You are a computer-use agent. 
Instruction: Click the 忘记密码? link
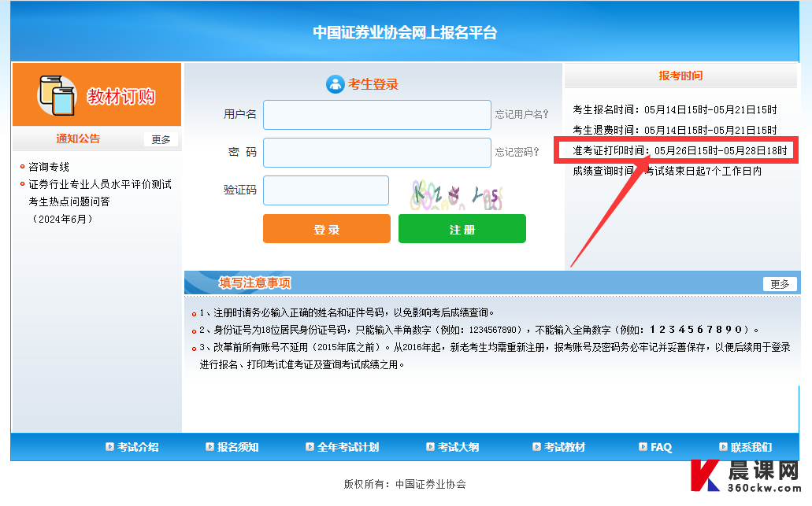tap(517, 152)
